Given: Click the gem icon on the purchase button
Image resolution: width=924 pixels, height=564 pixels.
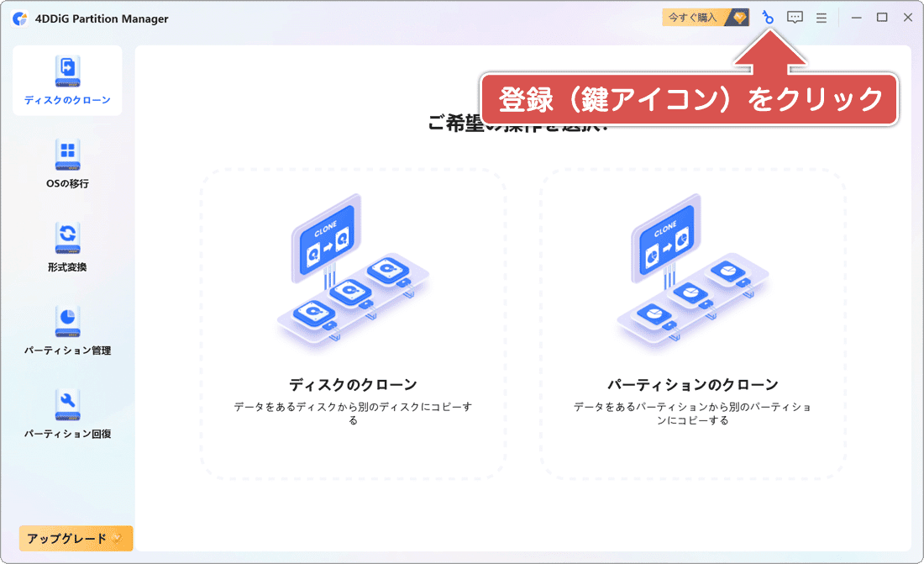Looking at the screenshot, I should click(x=738, y=17).
